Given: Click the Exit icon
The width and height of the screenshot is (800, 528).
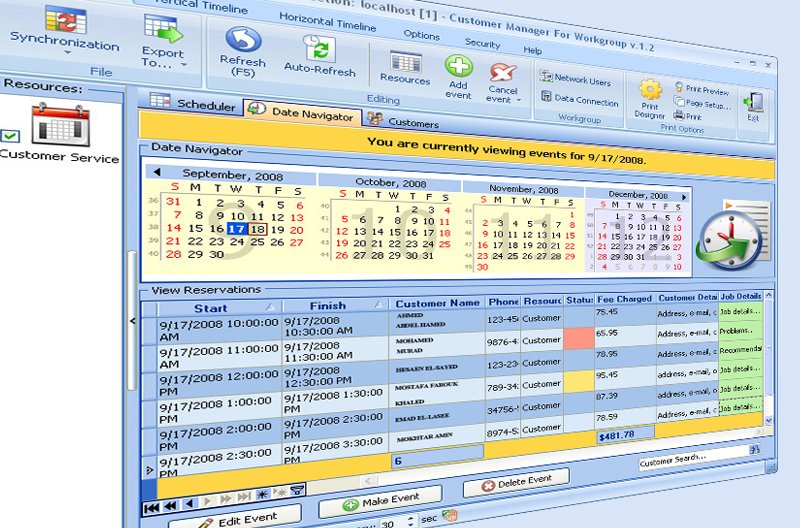Looking at the screenshot, I should click(753, 102).
